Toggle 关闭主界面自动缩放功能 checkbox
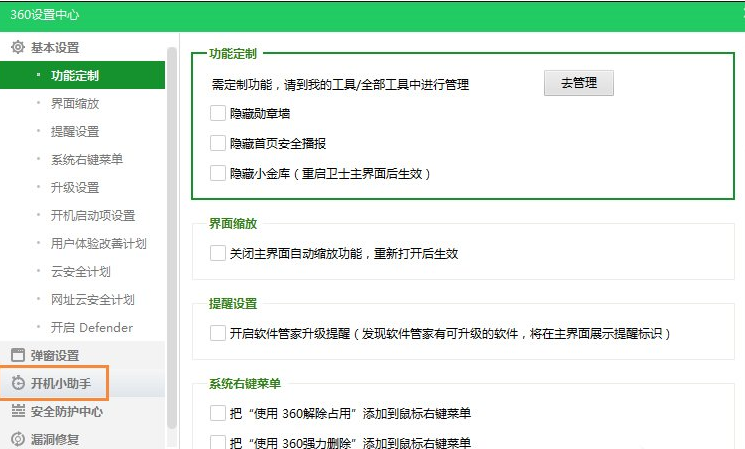Viewport: 745px width, 449px height. click(x=218, y=253)
